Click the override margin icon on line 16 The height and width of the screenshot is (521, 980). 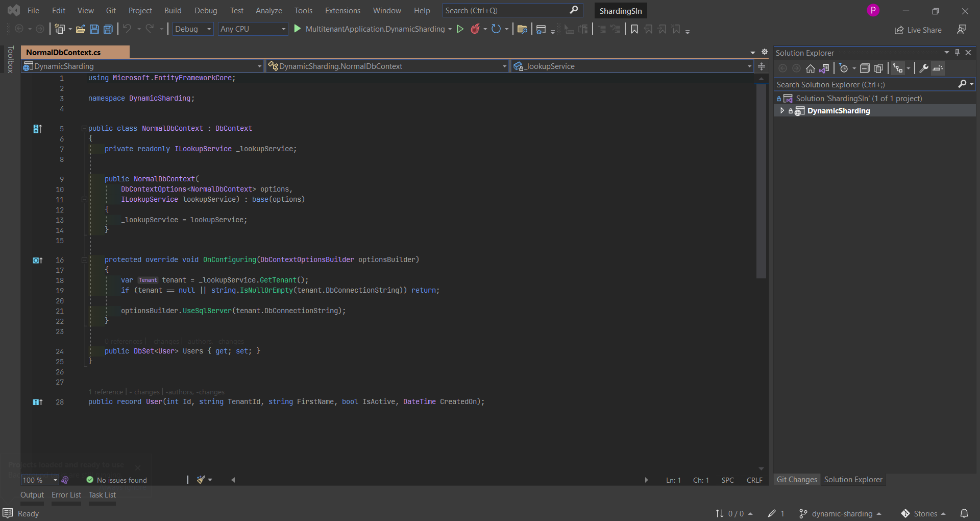tap(37, 260)
